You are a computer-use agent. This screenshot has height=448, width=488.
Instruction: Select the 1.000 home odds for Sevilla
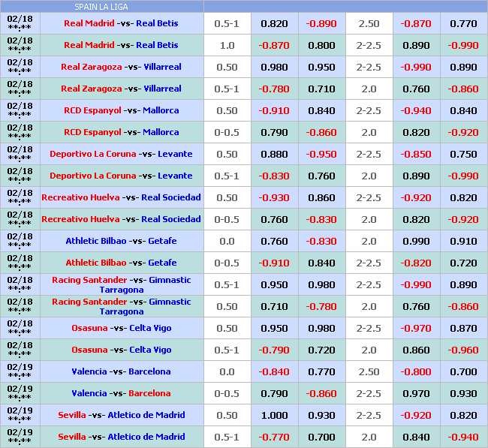point(274,415)
